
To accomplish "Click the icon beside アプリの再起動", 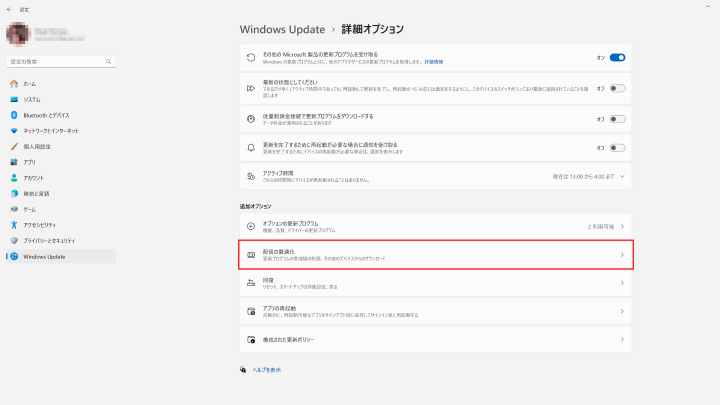I will [x=251, y=311].
